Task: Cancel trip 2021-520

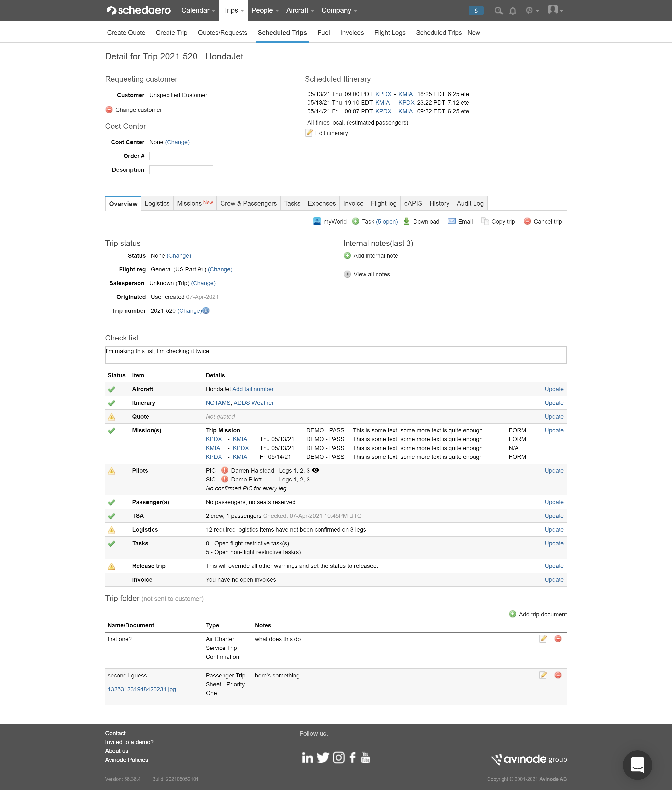Action: (543, 221)
